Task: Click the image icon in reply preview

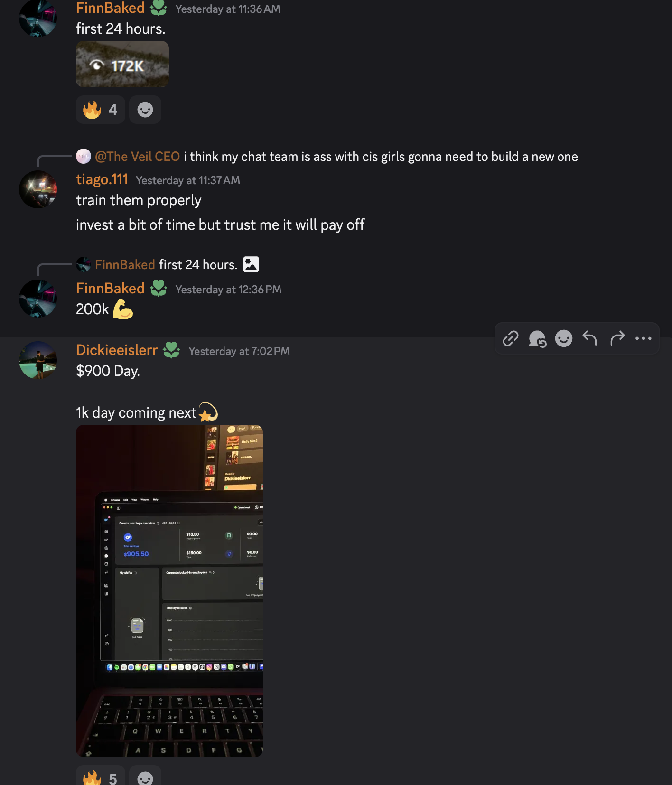Action: click(251, 264)
